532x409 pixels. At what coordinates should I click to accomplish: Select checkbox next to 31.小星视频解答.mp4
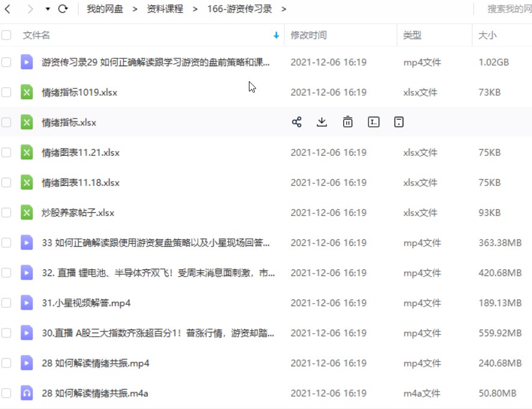pos(7,303)
